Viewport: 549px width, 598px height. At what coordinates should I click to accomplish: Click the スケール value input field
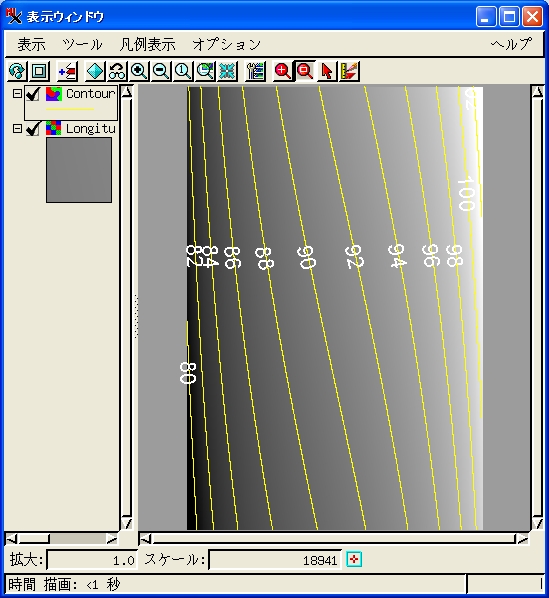[x=275, y=560]
